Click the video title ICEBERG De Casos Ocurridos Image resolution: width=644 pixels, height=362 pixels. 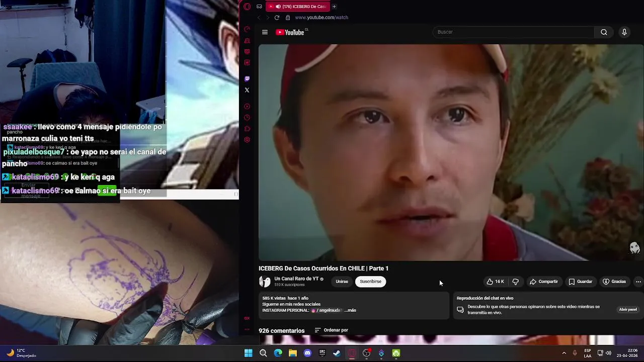324,268
